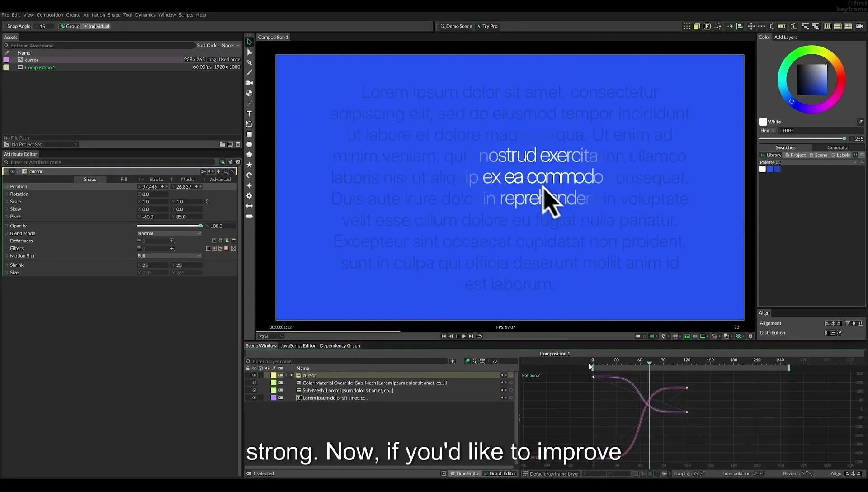
Task: Toggle the Color Material Override layer checkmark
Action: 254,383
